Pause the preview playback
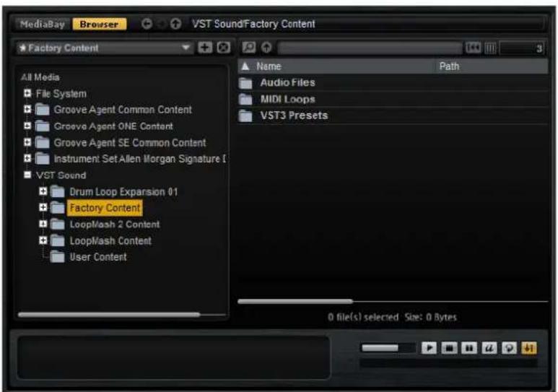The width and height of the screenshot is (558, 392). (469, 347)
